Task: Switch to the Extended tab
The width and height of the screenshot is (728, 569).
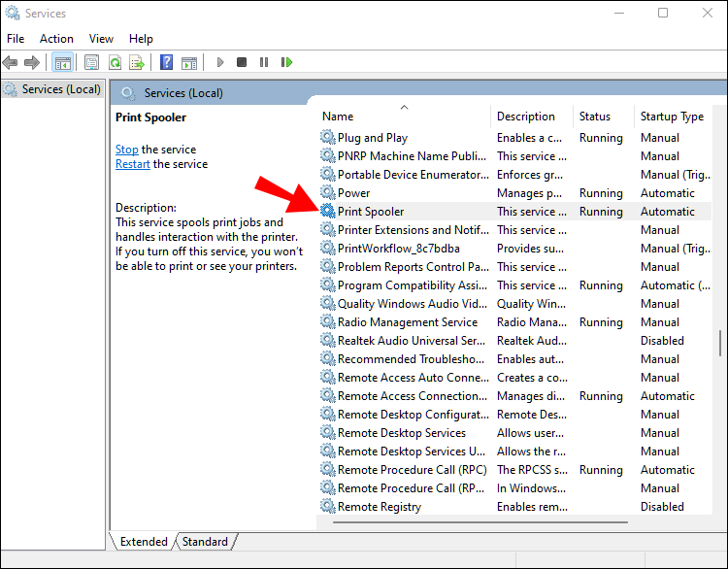Action: pos(144,542)
